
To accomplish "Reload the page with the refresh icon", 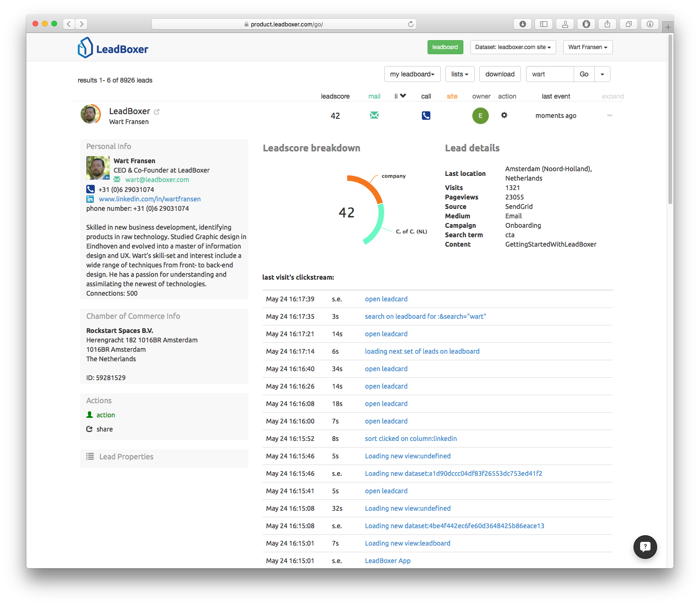I will coord(411,24).
